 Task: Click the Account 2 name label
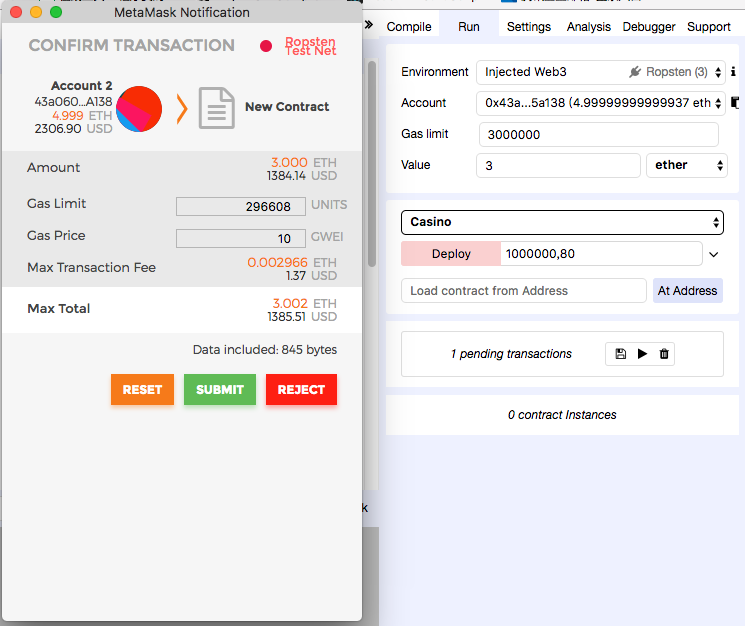(81, 85)
